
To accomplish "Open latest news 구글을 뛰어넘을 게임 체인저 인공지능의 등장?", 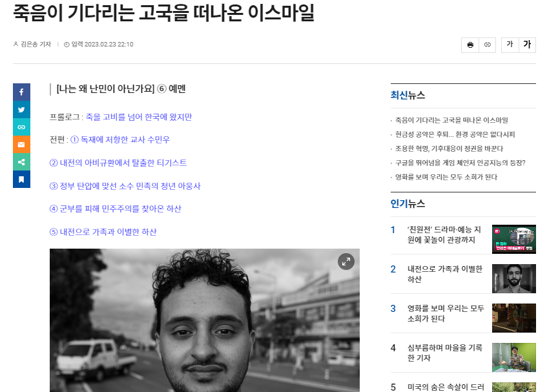I will pyautogui.click(x=460, y=163).
